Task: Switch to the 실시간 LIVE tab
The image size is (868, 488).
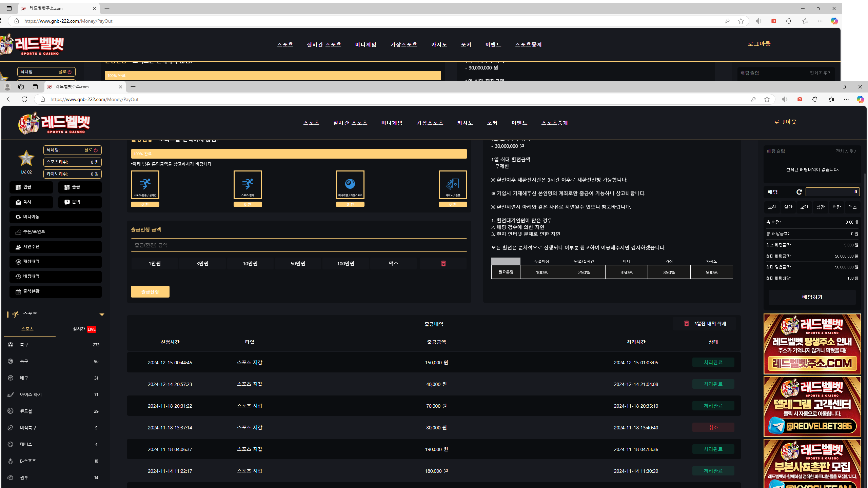Action: click(84, 329)
